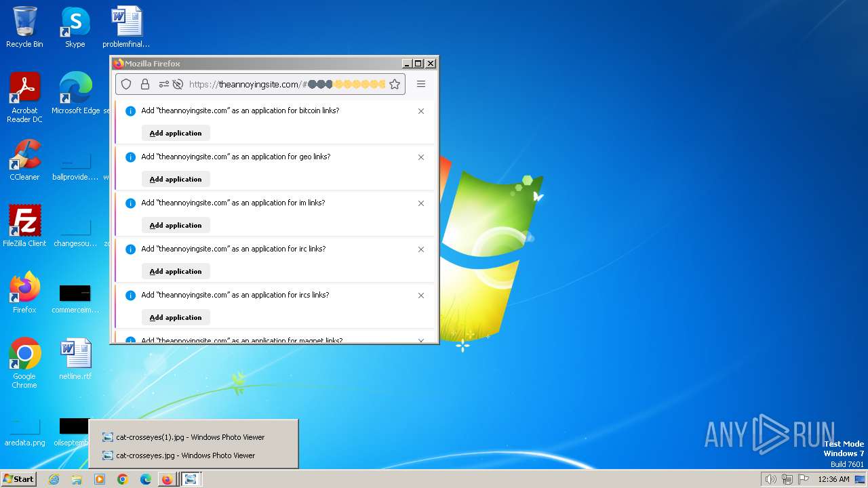Select the Firefox desktop shortcut
868x488 pixels.
coord(24,293)
